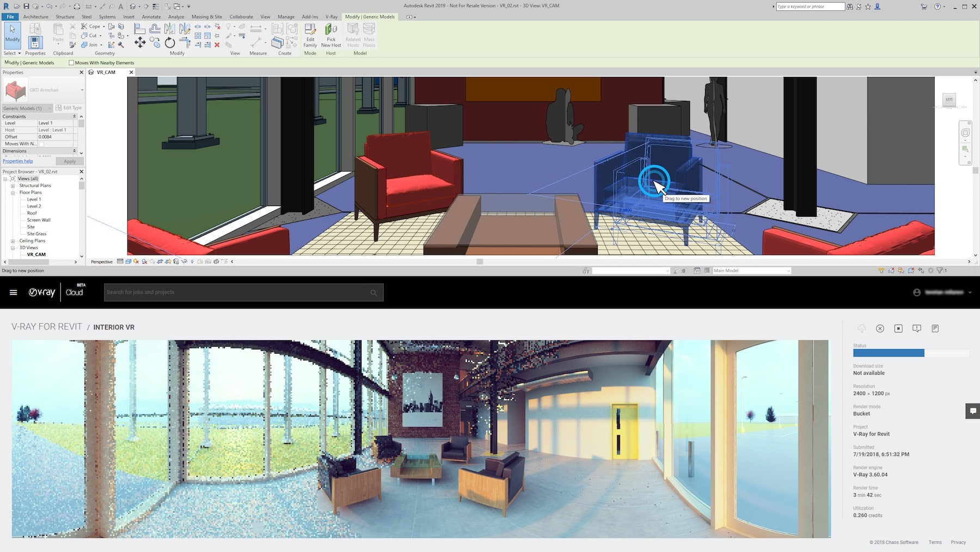
Task: Check Moves With Nearby Elements in the options bar
Action: [71, 63]
